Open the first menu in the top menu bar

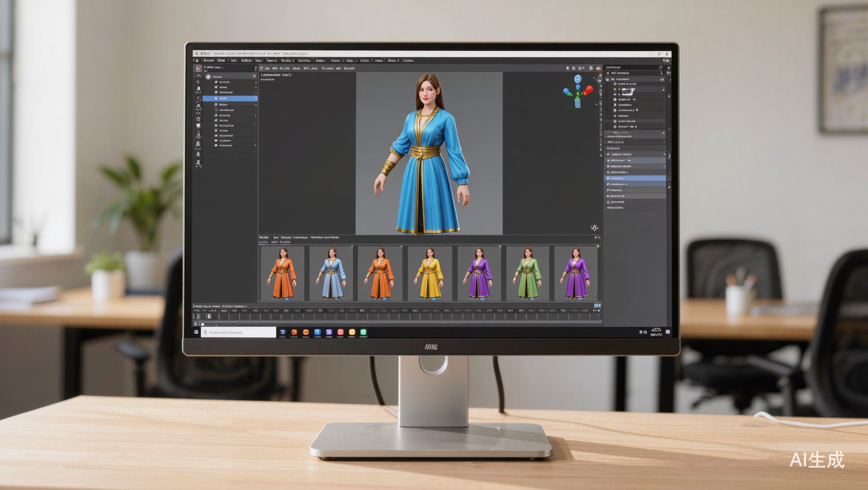click(207, 61)
